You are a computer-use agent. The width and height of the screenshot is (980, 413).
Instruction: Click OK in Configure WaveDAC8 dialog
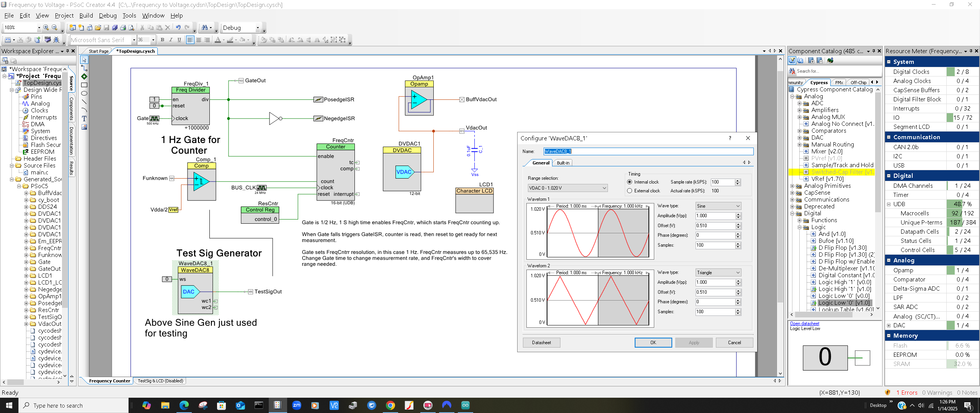click(x=653, y=343)
